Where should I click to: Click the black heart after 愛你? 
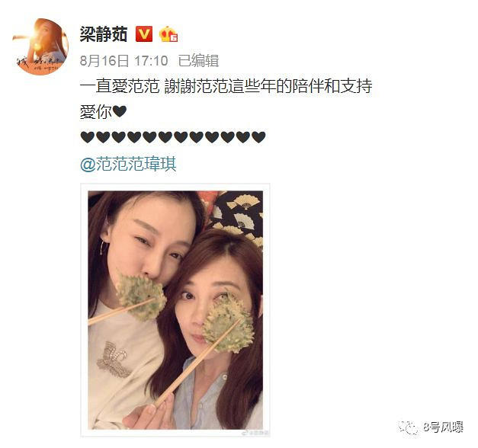pyautogui.click(x=120, y=111)
